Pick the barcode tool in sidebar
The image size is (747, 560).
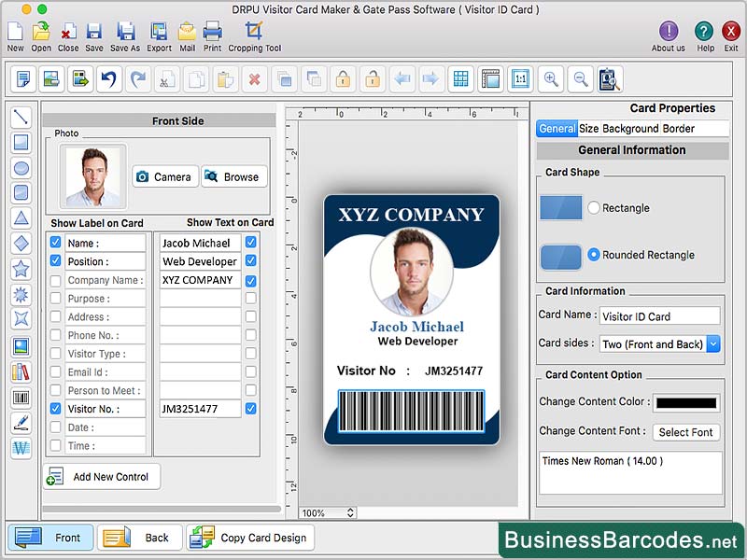click(21, 398)
